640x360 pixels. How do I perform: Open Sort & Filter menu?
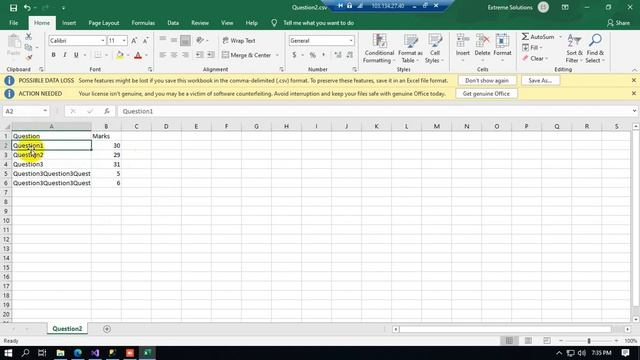(x=574, y=49)
